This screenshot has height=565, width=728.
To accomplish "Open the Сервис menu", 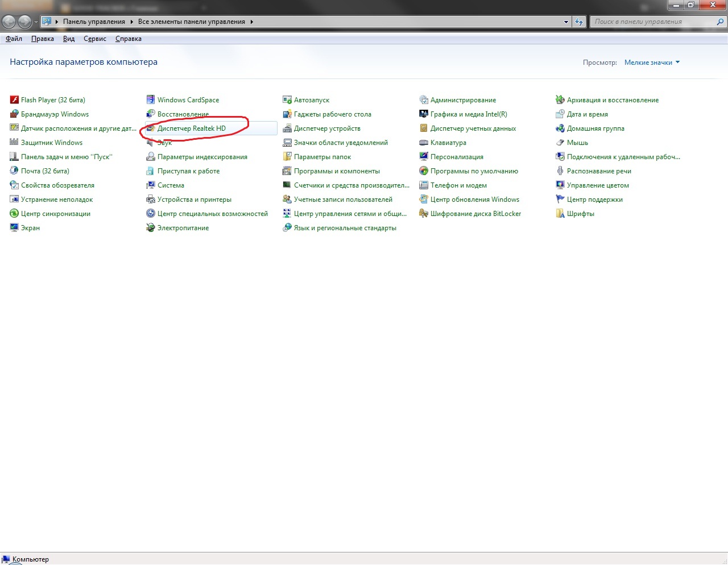I will coord(94,39).
